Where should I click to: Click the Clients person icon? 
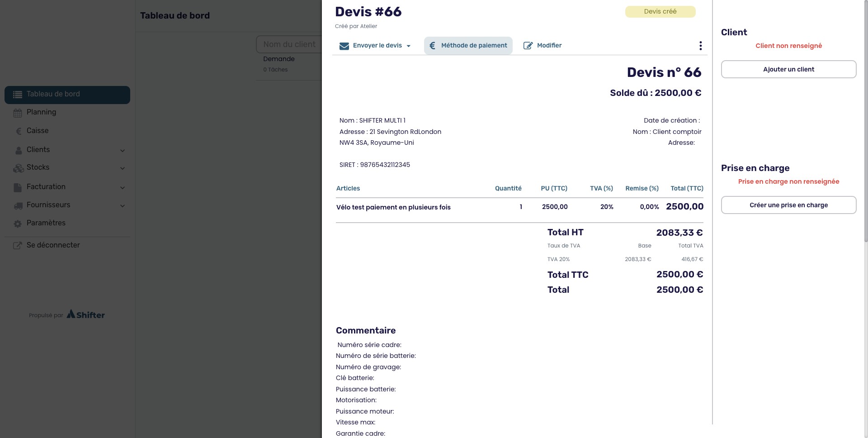(x=19, y=150)
